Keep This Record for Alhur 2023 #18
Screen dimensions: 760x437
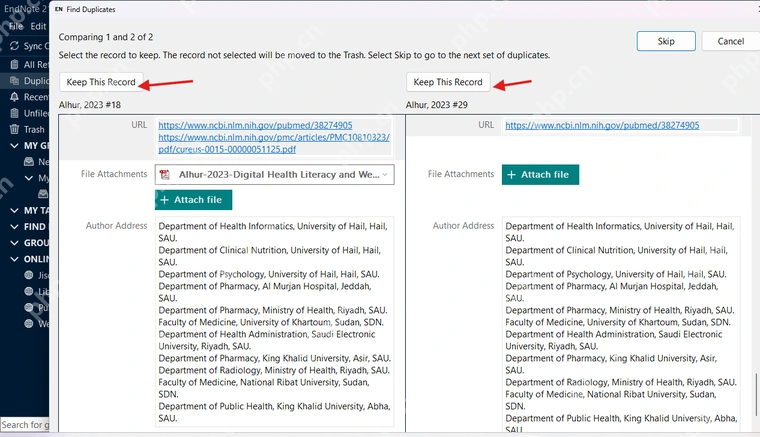pos(101,82)
